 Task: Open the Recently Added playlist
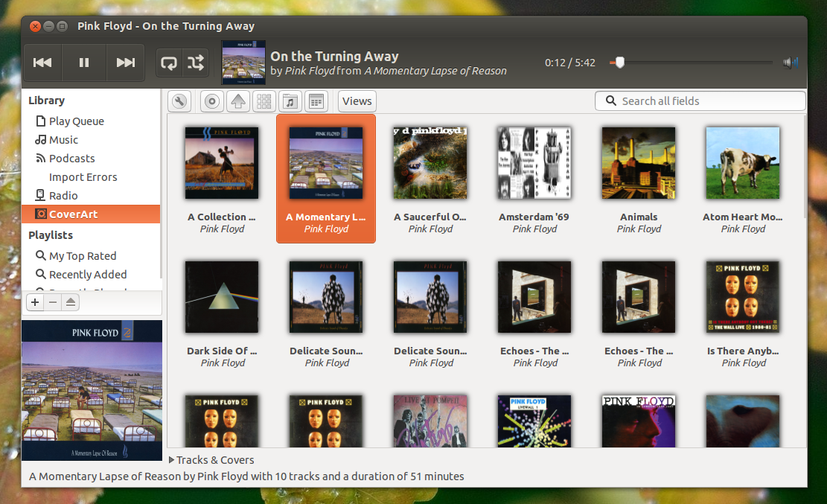(91, 275)
